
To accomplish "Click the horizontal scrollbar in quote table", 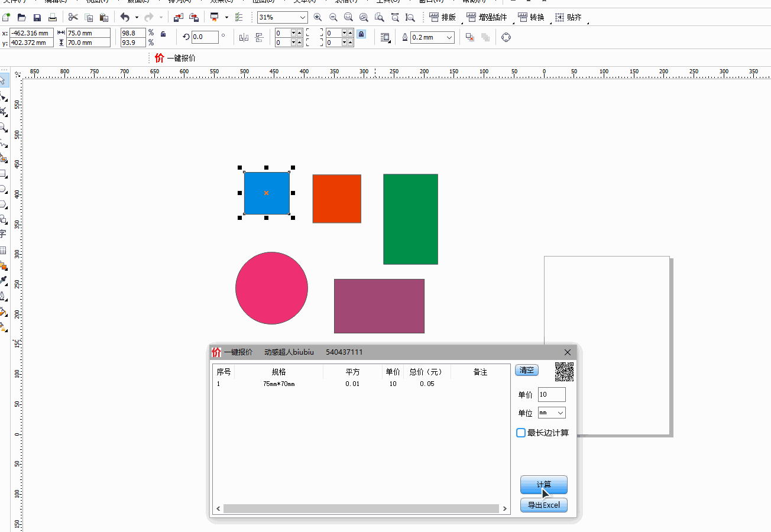I will click(361, 508).
